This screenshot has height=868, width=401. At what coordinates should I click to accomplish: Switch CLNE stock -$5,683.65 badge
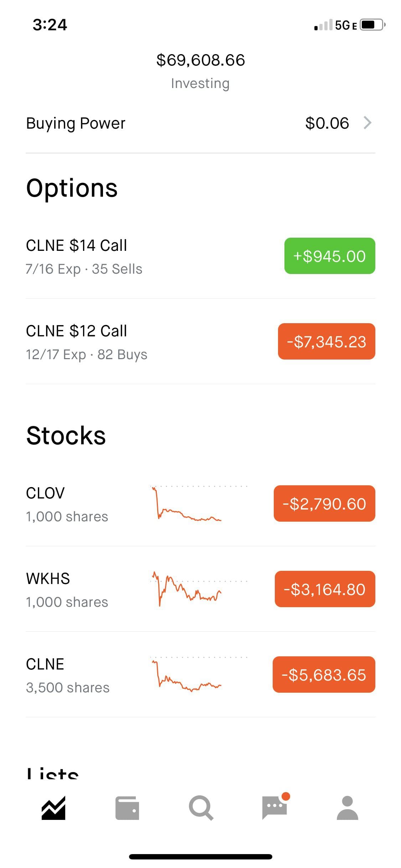324,675
